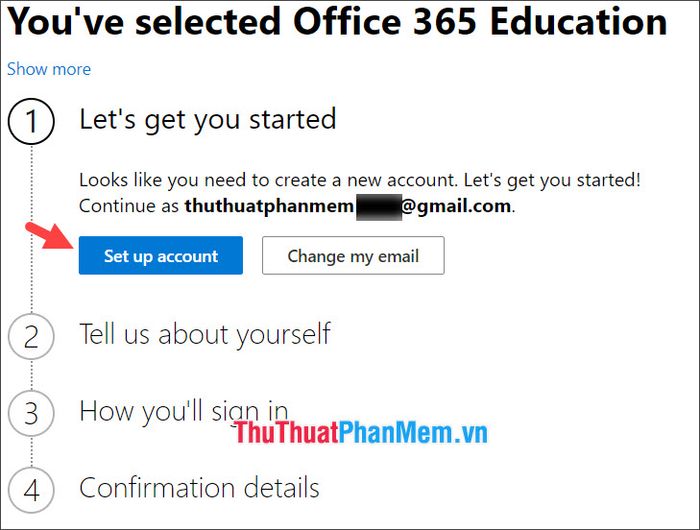Click the ThuThuatPhanMem.vn watermark logo
The width and height of the screenshot is (700, 530).
tap(361, 432)
